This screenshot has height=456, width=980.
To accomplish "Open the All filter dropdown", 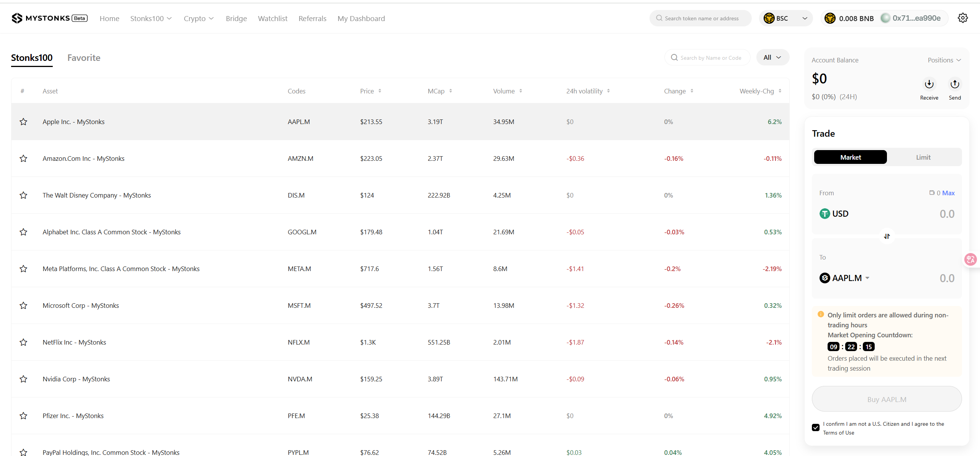I will point(772,57).
